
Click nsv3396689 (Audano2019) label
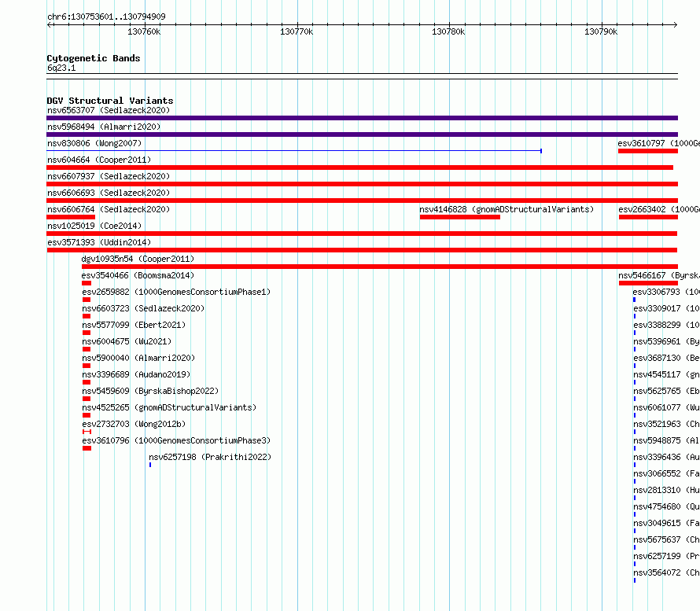[x=136, y=374]
